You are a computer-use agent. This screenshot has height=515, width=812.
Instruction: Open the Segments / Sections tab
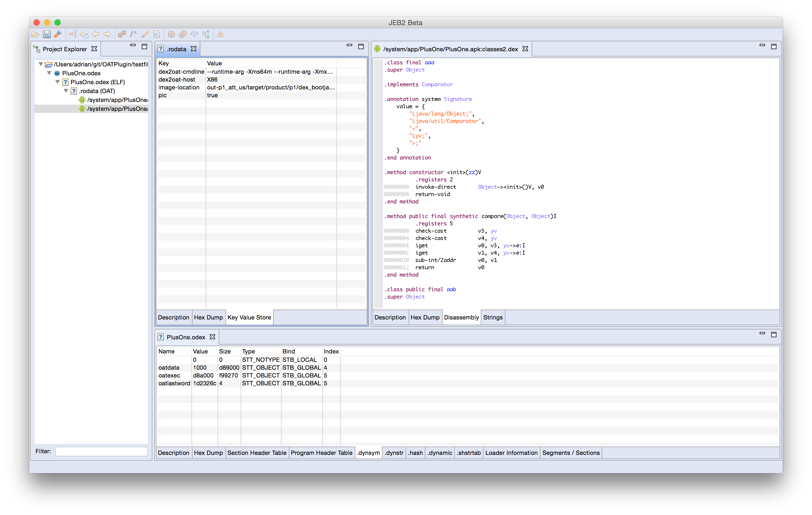click(x=571, y=453)
